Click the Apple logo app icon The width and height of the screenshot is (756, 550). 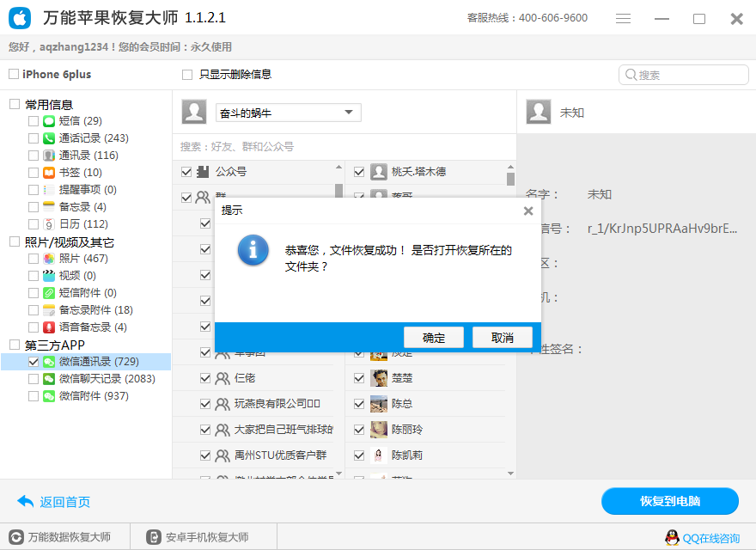(x=20, y=18)
